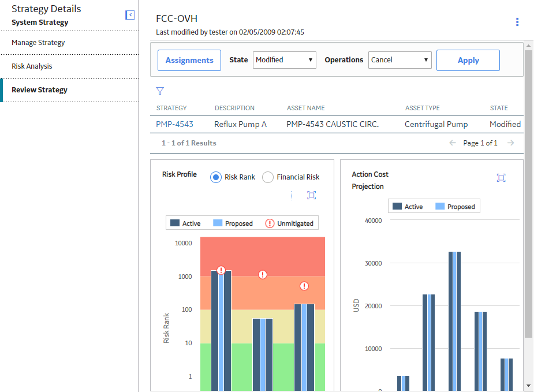Click the FCC-OVH strategy title
This screenshot has width=545, height=392.
tap(177, 18)
